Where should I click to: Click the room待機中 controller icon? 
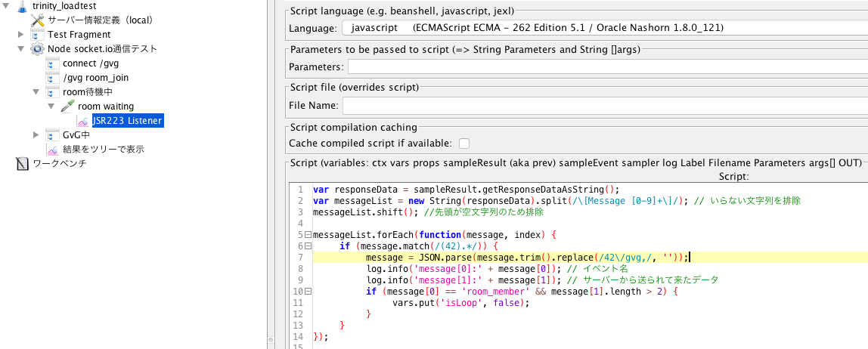point(53,92)
